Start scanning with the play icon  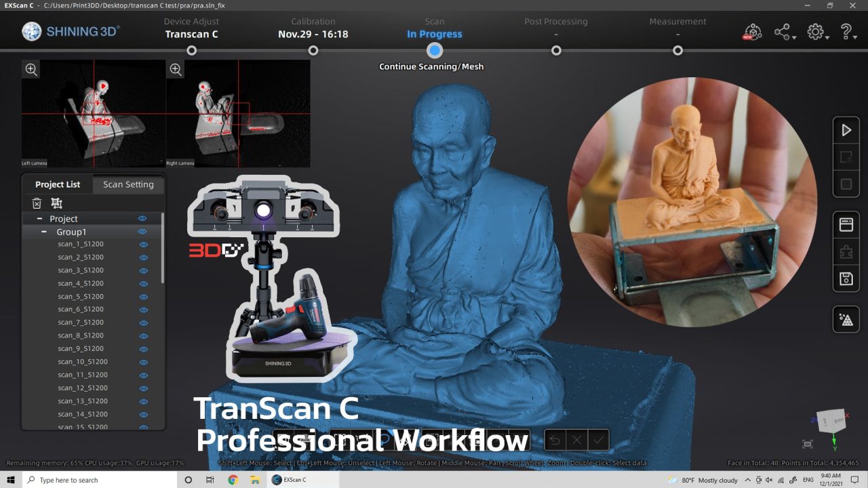(846, 130)
